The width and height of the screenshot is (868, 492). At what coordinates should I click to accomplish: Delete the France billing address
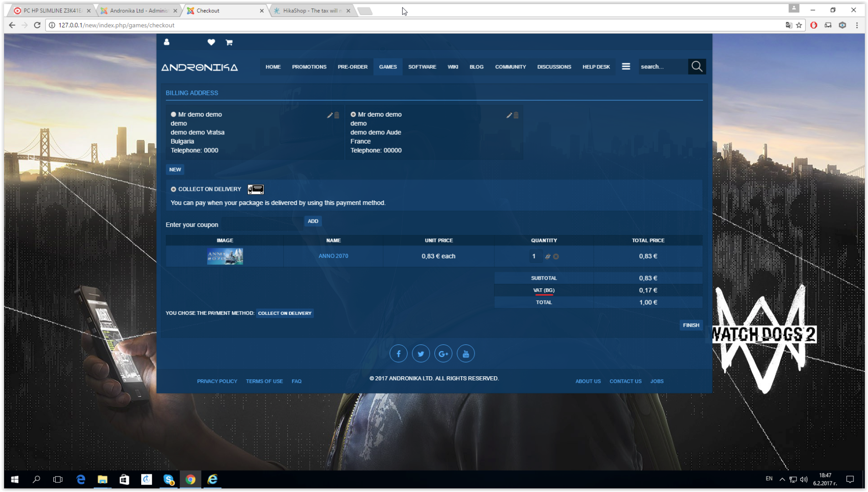(516, 115)
